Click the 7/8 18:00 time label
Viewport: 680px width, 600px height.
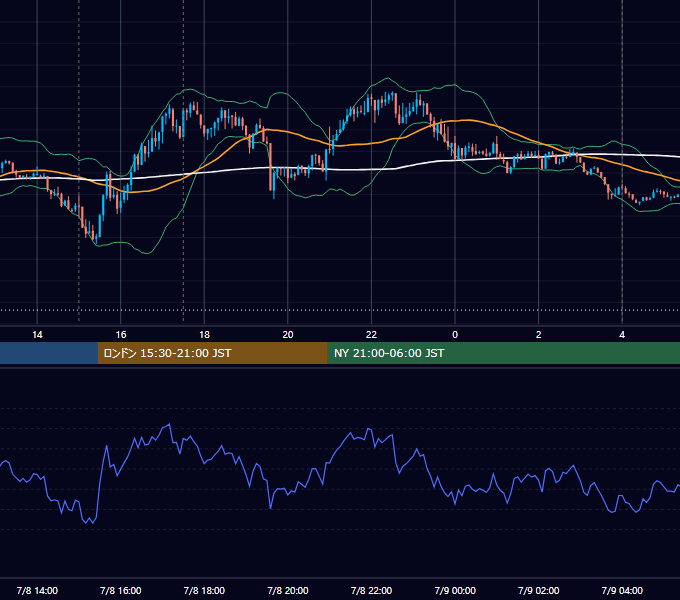[x=204, y=590]
